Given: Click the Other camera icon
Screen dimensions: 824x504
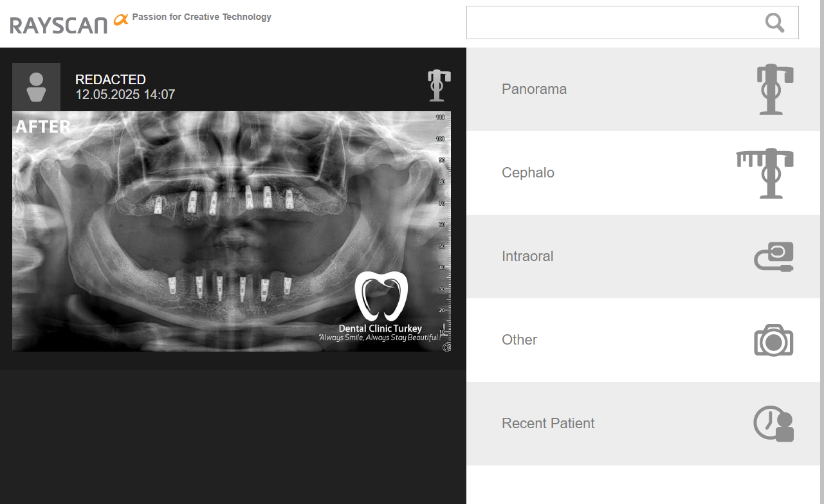Looking at the screenshot, I should [x=773, y=340].
